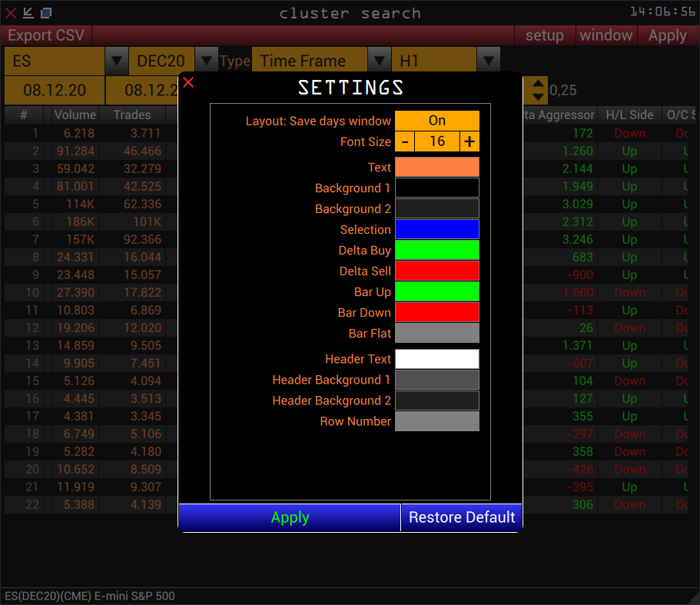Click the square window icon in the title bar
Screen dimensions: 700x605
point(46,12)
